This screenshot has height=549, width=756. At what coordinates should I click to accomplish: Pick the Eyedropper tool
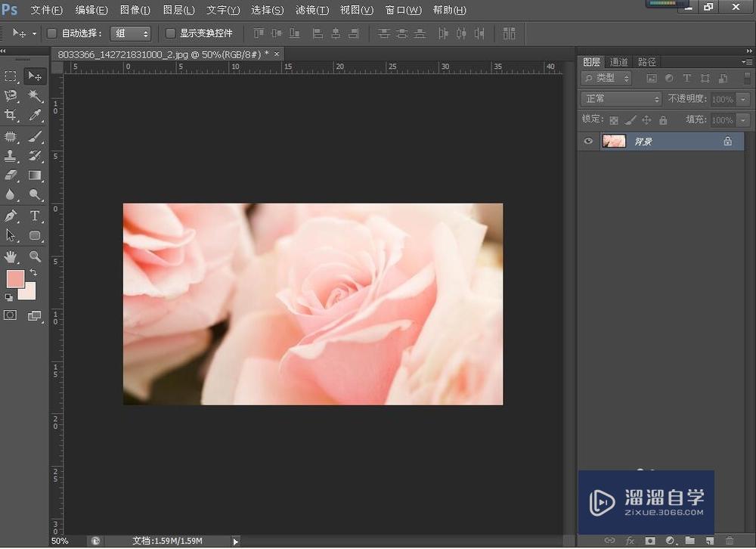[x=35, y=116]
